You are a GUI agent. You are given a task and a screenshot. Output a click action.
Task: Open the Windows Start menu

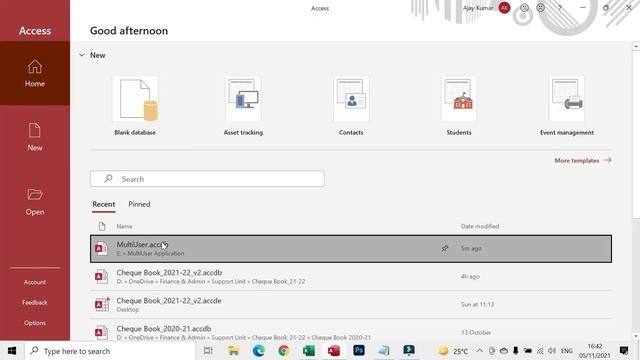click(12, 351)
